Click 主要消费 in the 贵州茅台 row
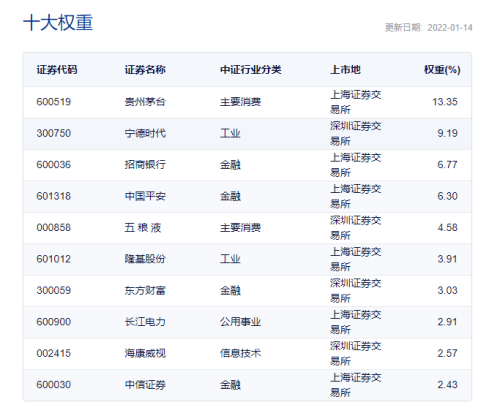 click(240, 102)
